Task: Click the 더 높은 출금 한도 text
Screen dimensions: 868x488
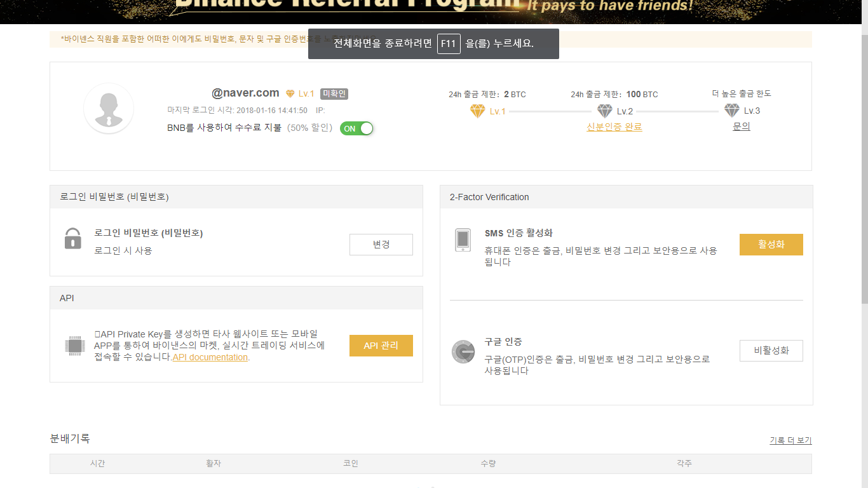Action: click(x=742, y=93)
